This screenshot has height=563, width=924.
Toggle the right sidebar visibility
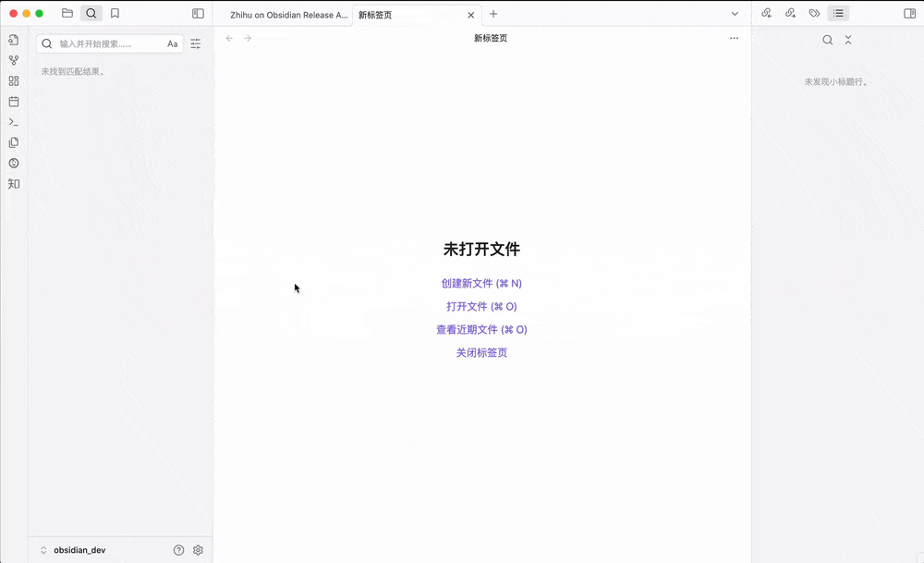909,13
